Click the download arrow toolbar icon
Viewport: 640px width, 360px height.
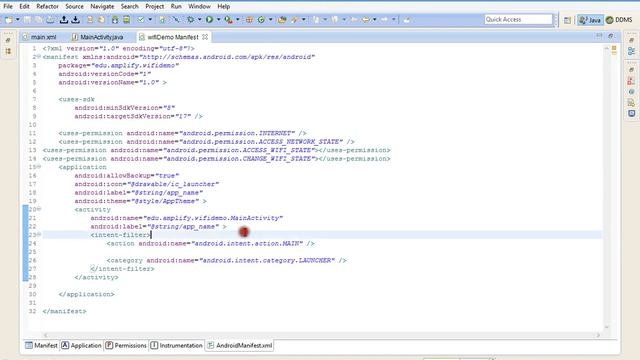76,20
